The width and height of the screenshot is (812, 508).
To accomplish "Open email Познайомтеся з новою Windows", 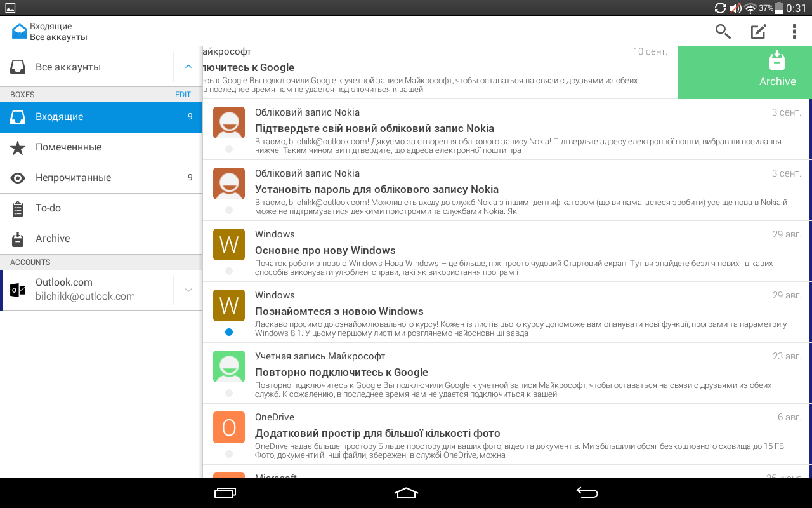I will [x=506, y=312].
